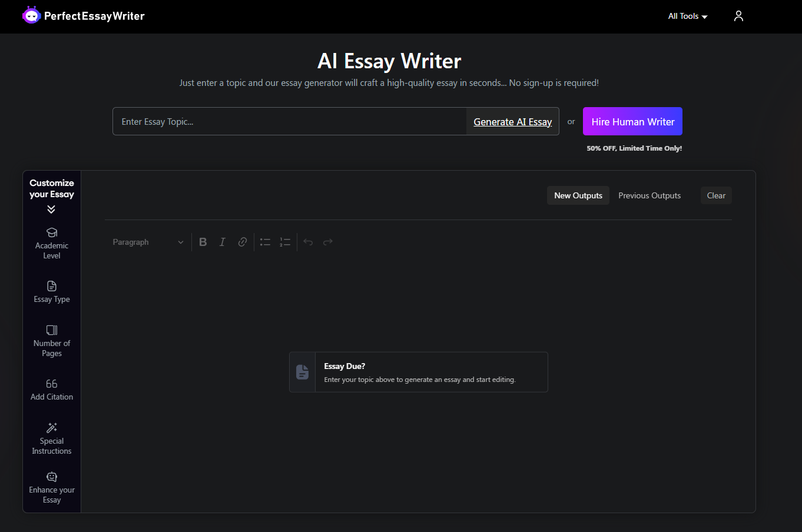The image size is (802, 532).
Task: Enable the bulleted list format
Action: (x=264, y=241)
